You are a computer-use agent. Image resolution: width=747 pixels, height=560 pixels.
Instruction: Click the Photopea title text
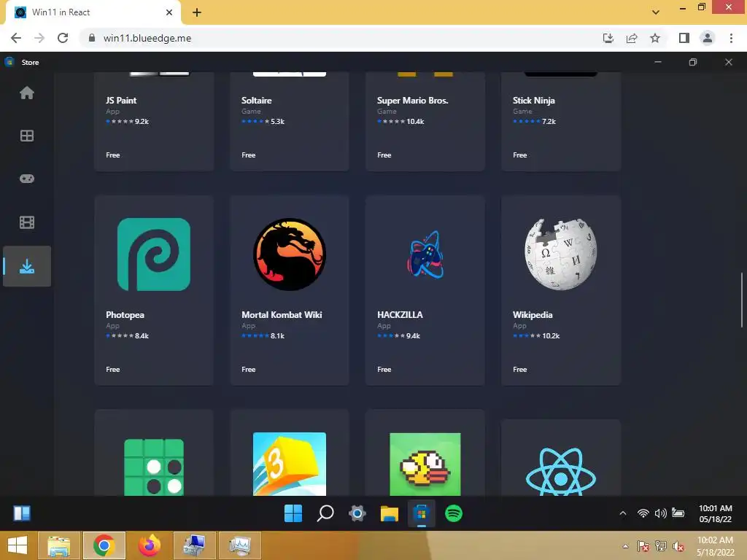tap(125, 315)
